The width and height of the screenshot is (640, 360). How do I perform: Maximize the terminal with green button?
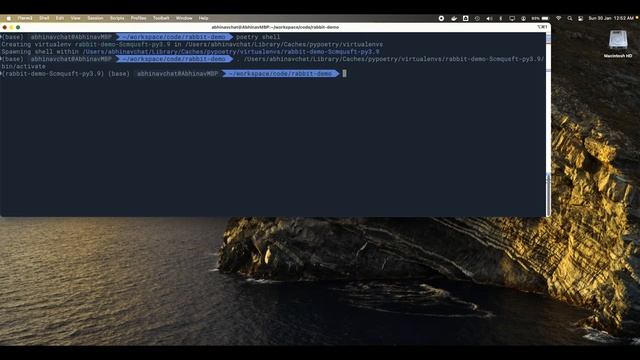18,27
